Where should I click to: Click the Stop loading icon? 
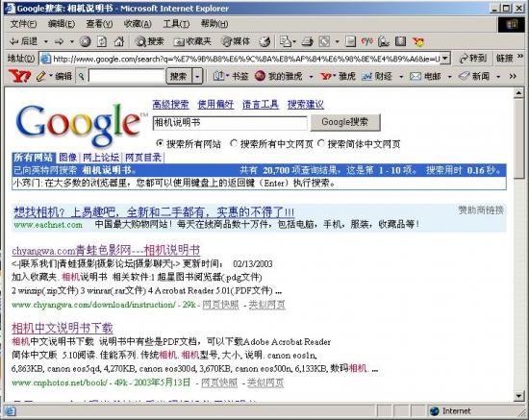tap(85, 41)
